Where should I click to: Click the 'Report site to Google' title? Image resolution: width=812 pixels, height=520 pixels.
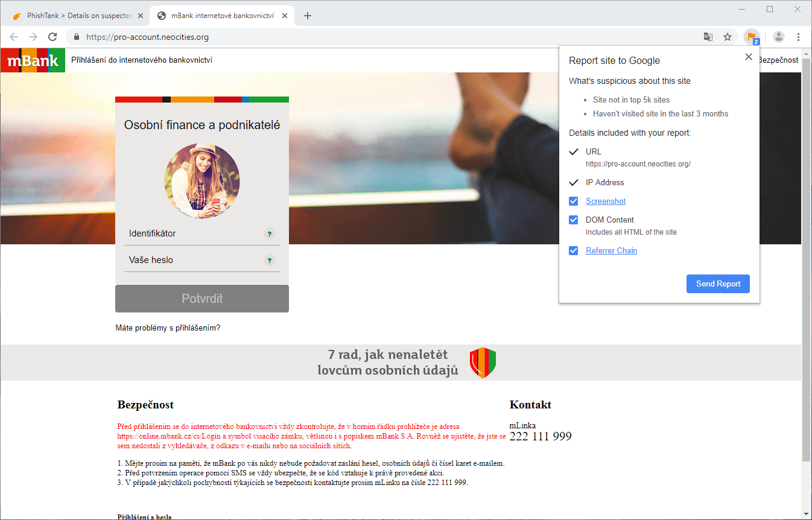tap(614, 60)
